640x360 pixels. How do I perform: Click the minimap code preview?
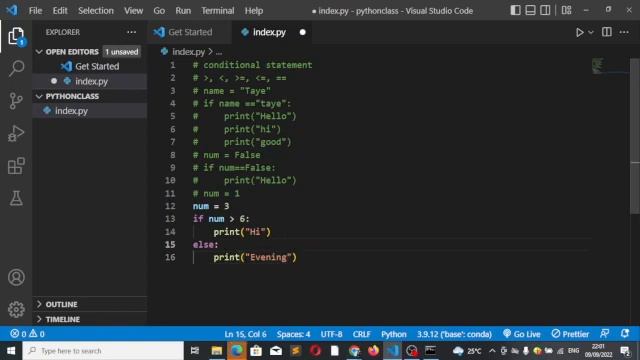click(598, 66)
